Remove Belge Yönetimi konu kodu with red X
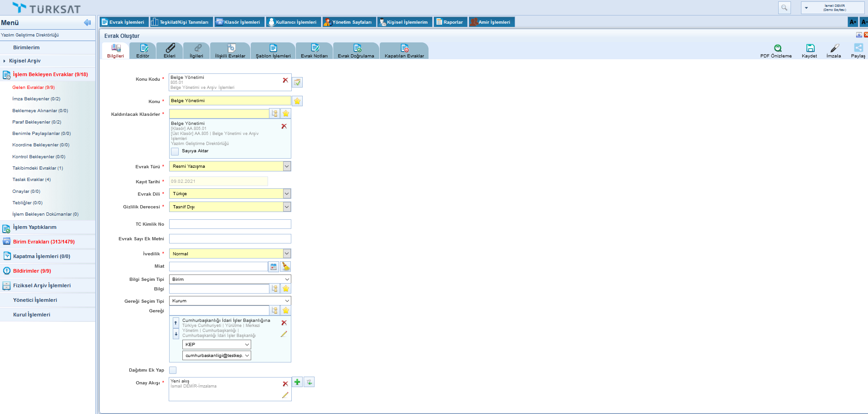The height and width of the screenshot is (414, 868). tap(285, 80)
